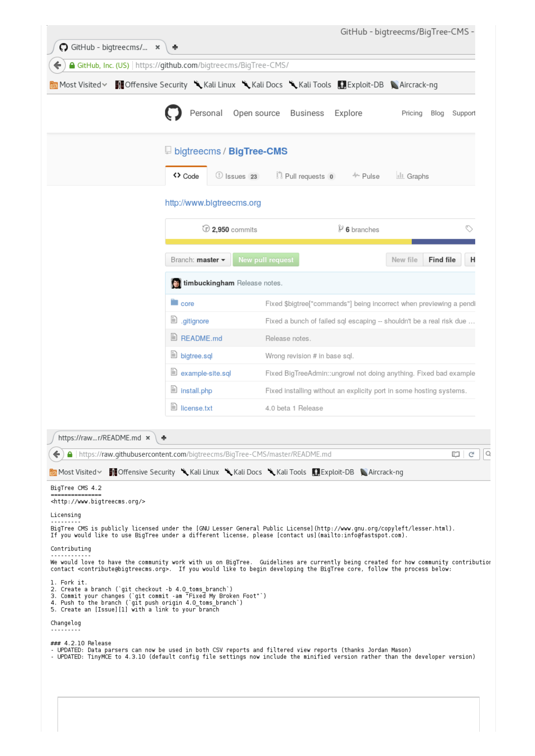Click the New pull request button
Viewport: 535px width, 756px height.
[x=266, y=260]
